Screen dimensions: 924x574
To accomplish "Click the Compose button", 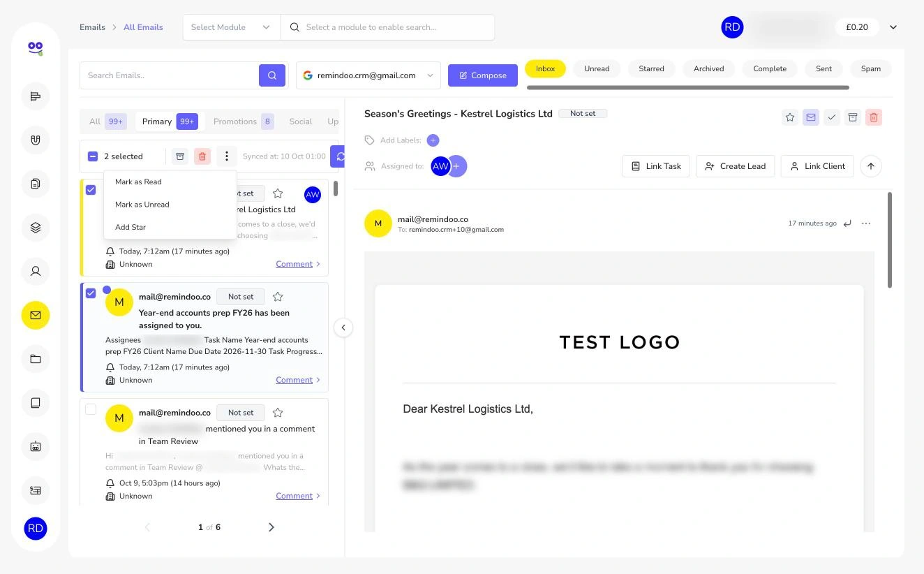I will tap(483, 75).
